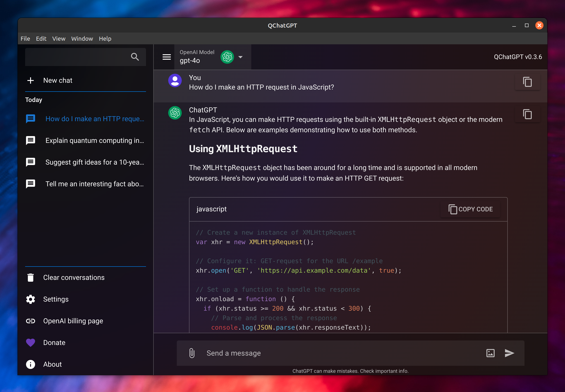Open the View menu

tap(59, 39)
